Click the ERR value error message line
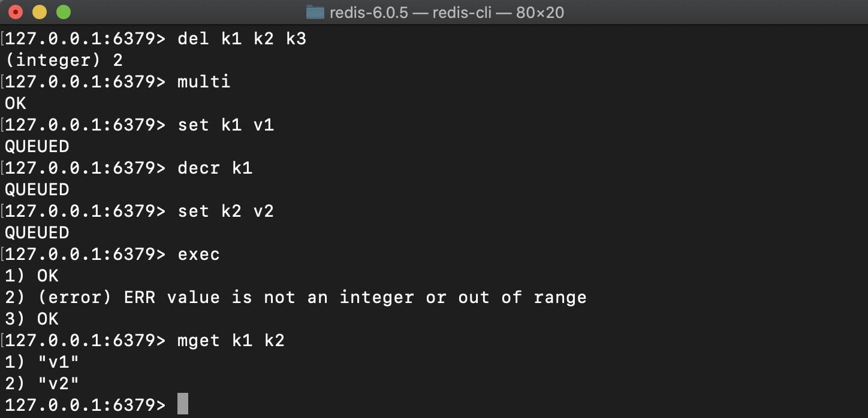The height and width of the screenshot is (418, 868). coord(296,297)
